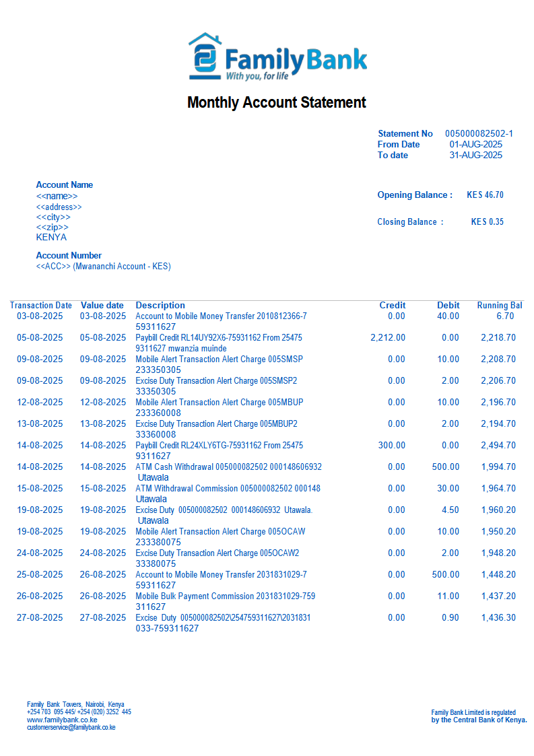The height and width of the screenshot is (756, 534).
Task: Click the Value date column header
Action: point(102,305)
